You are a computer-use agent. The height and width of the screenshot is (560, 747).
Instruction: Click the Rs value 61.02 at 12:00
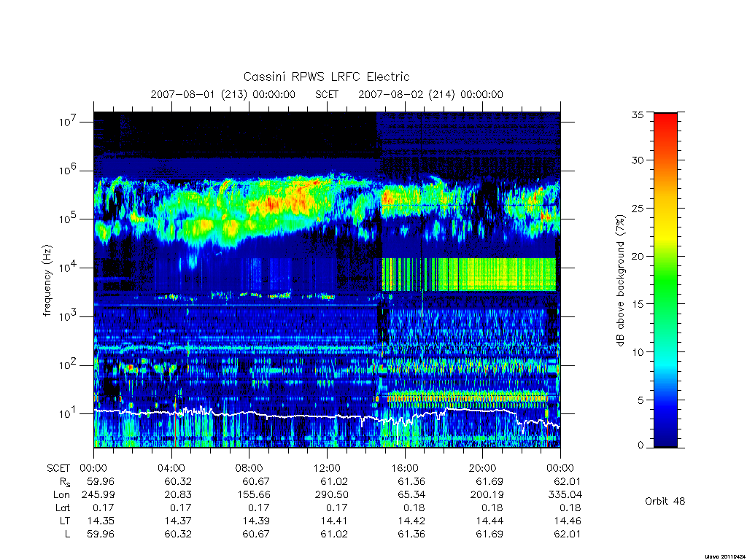(334, 481)
